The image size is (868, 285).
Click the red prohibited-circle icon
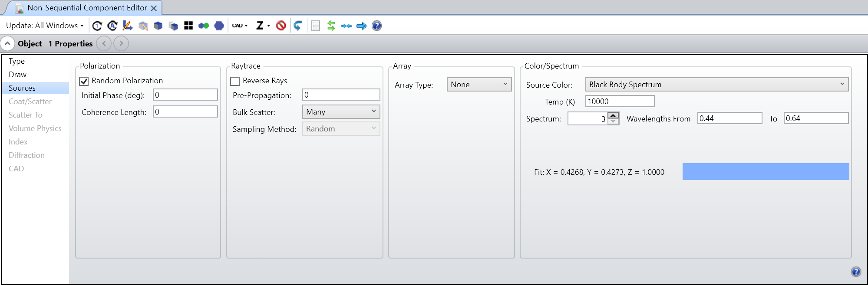coord(281,26)
